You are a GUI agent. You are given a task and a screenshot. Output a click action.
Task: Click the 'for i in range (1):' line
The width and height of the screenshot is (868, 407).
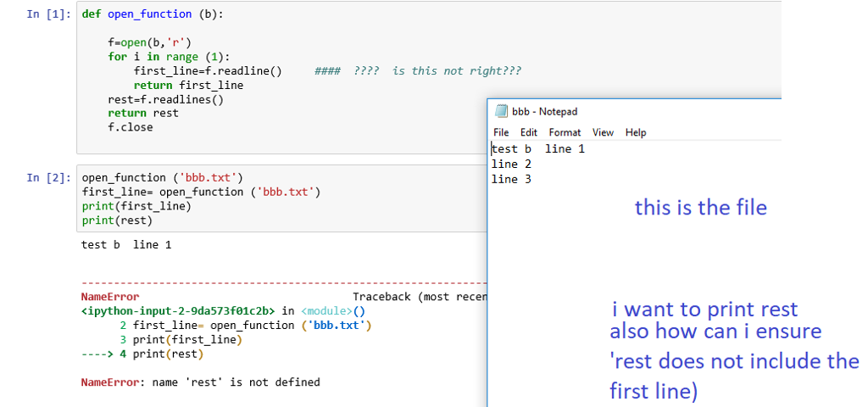169,57
